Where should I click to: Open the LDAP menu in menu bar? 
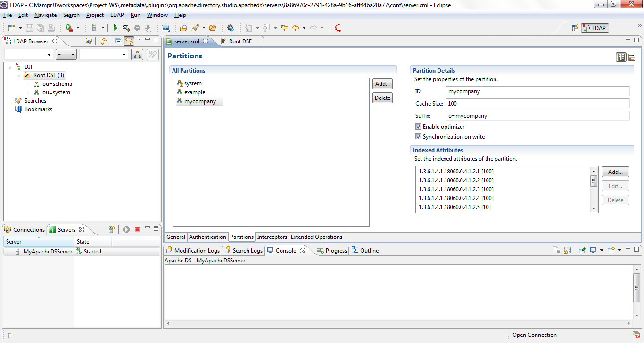coord(117,15)
